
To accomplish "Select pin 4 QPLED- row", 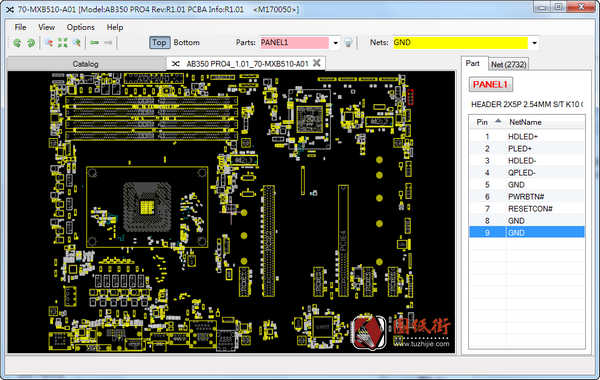I will 527,173.
